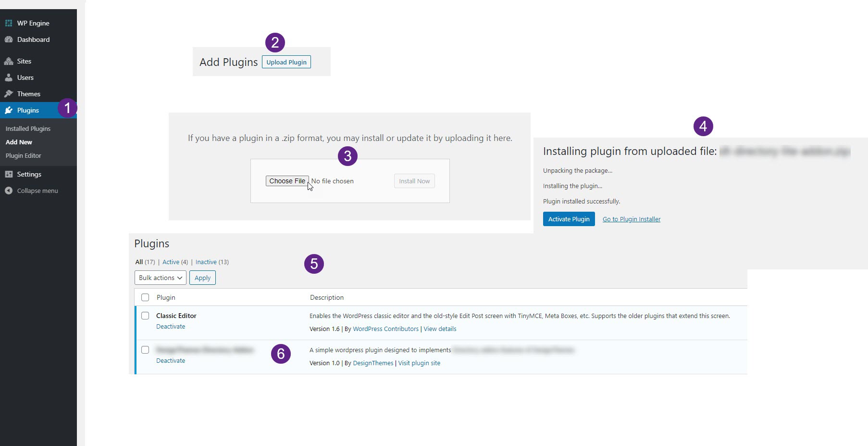Image resolution: width=868 pixels, height=446 pixels.
Task: Click Choose File to browse a zip
Action: coord(287,181)
